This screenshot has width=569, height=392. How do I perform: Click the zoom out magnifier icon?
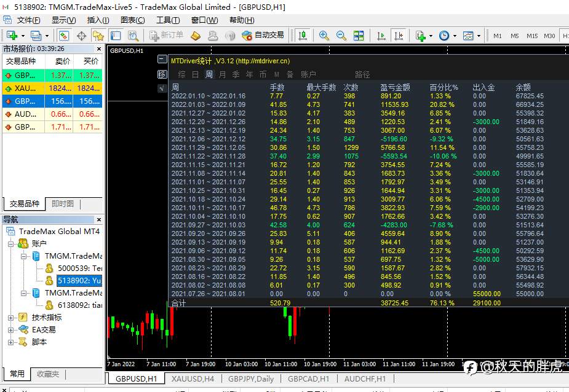(341, 36)
